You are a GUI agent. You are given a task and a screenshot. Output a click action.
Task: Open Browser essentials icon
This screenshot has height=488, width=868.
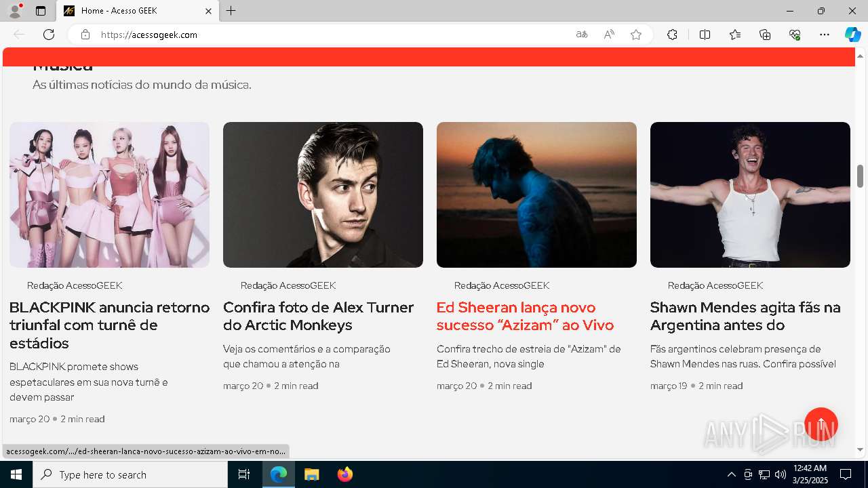tap(795, 35)
